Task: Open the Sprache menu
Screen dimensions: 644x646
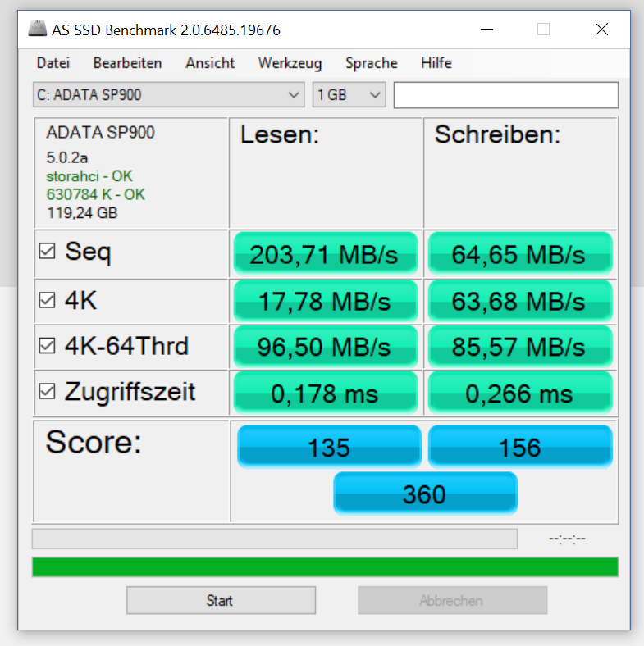Action: [372, 63]
